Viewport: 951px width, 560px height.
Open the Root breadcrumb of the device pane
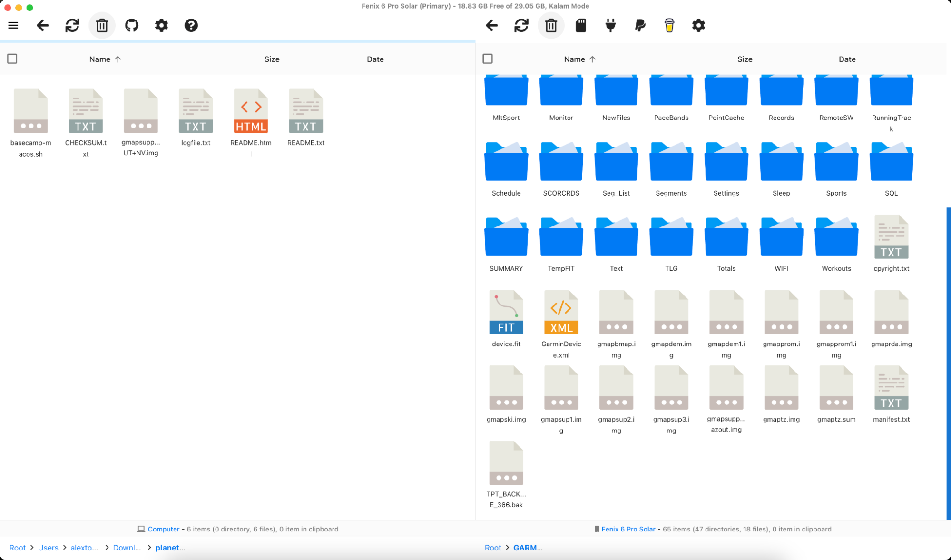click(x=493, y=548)
